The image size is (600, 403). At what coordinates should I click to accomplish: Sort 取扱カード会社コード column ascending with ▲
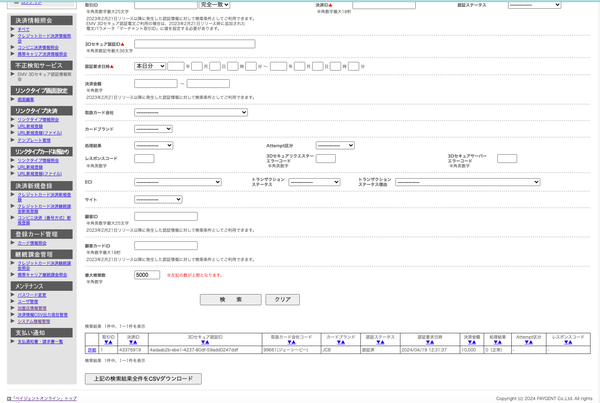pos(293,342)
